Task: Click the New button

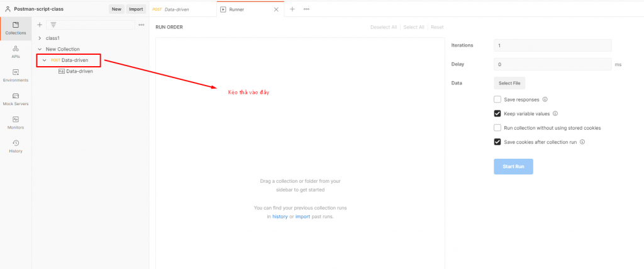Action: (x=116, y=9)
